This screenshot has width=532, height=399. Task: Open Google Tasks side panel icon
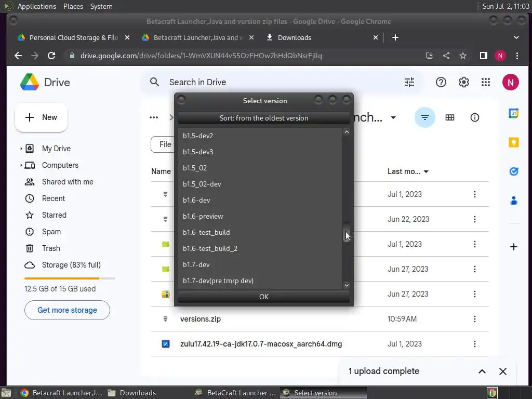coord(513,171)
